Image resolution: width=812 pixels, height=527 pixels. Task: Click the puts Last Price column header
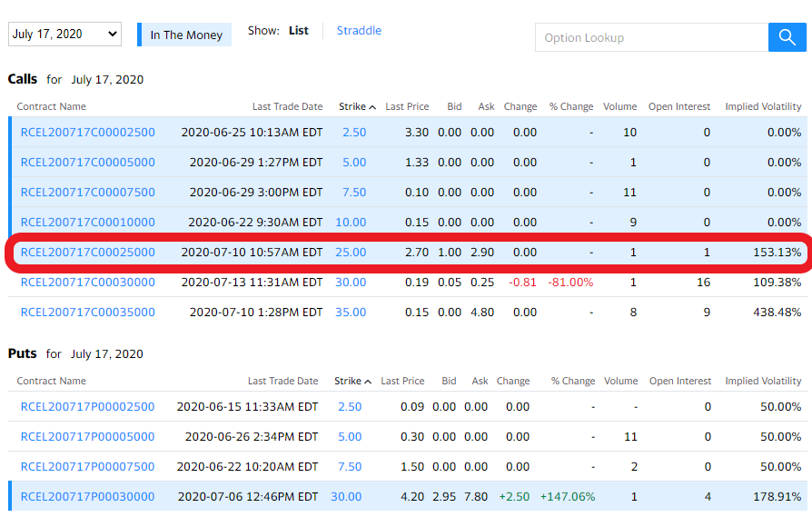402,381
